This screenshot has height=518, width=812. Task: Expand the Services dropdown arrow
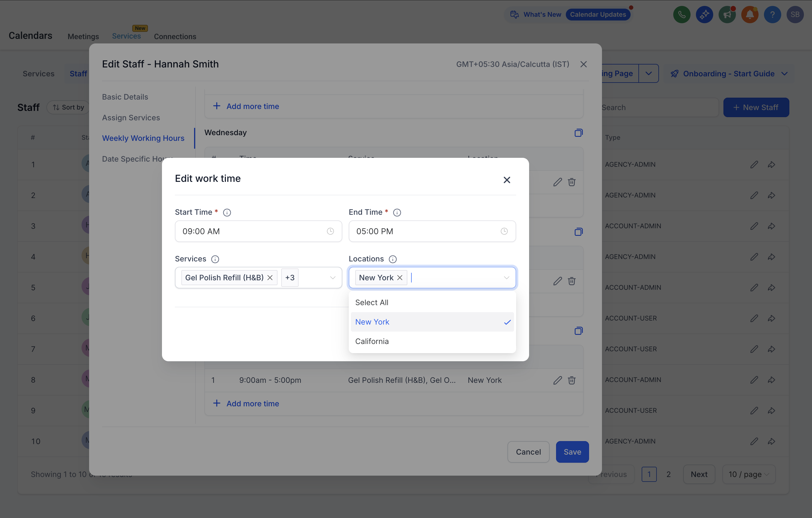(333, 278)
